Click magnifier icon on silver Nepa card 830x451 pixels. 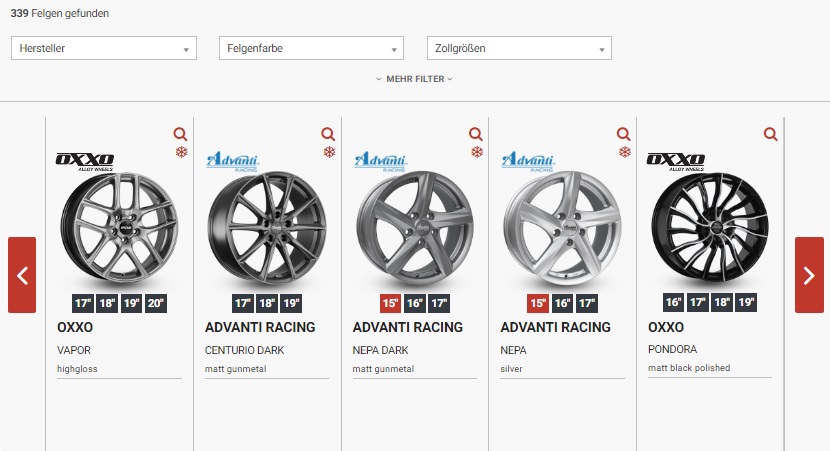point(624,134)
